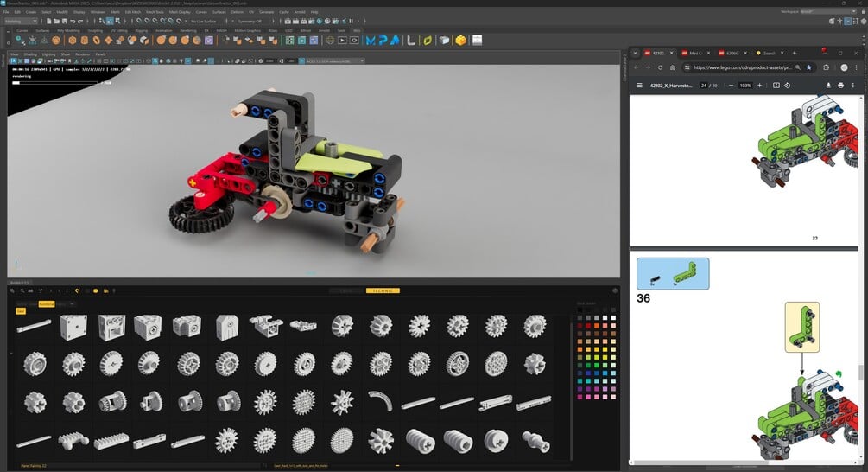Open the Deform menu

[237, 11]
